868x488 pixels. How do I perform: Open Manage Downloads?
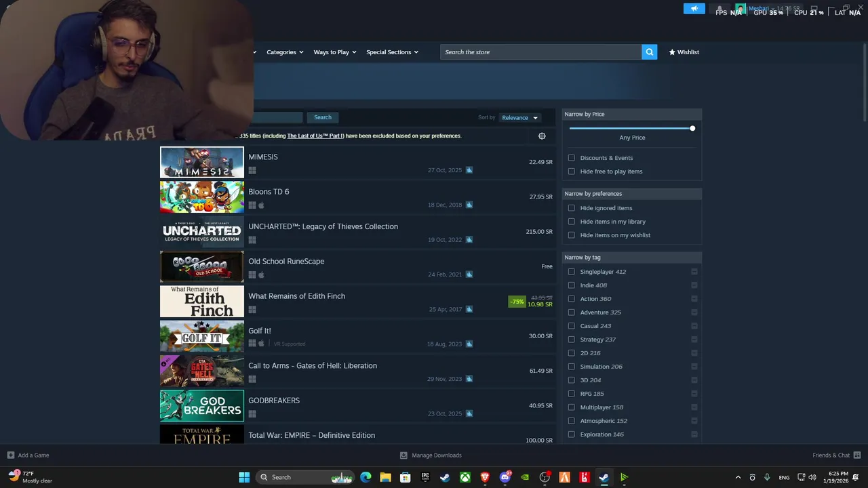(x=431, y=455)
